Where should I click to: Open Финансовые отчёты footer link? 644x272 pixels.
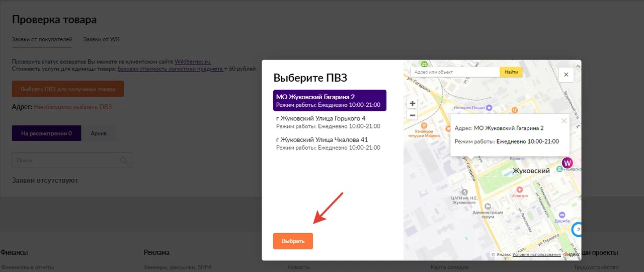coord(28,267)
